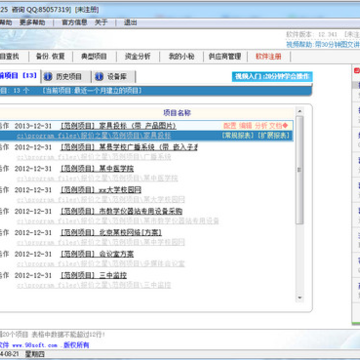The width and height of the screenshot is (360, 360).
Task: Open project 家具投标 (带 产品图片)
Action: 118,126
